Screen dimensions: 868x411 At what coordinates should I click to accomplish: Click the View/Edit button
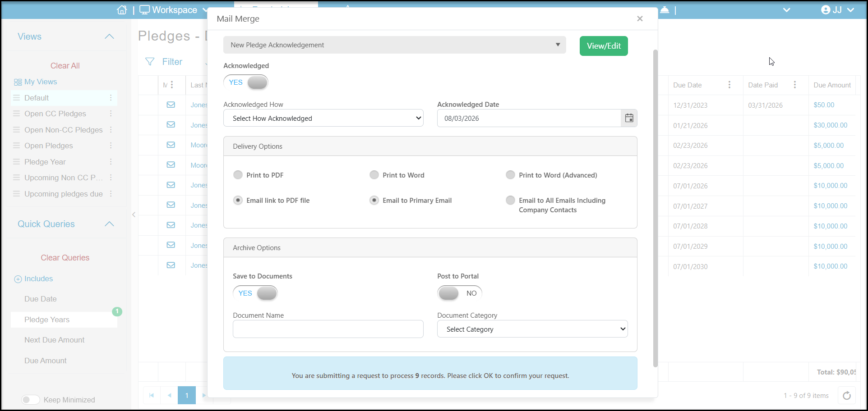604,46
